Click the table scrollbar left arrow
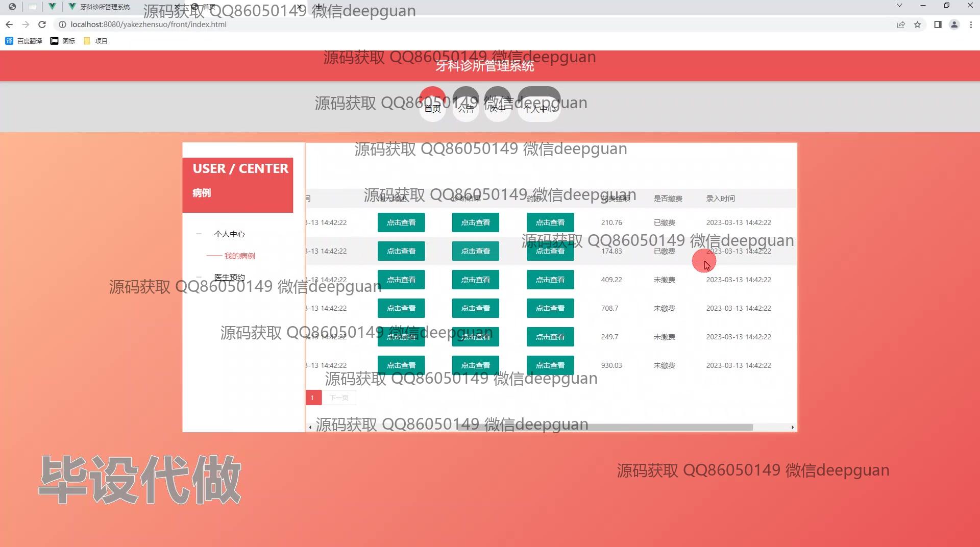 tap(310, 427)
